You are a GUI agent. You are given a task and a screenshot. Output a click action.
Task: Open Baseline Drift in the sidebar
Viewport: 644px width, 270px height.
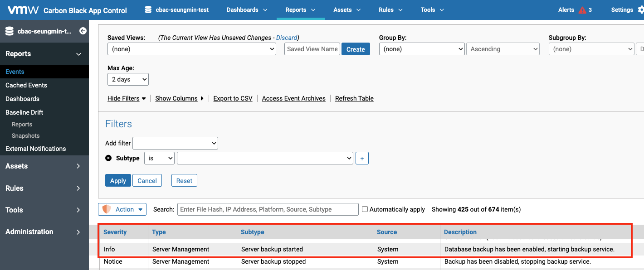24,112
